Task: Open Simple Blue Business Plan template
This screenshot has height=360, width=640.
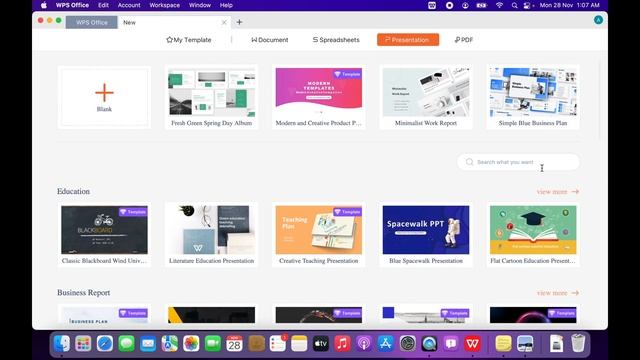Action: tap(533, 97)
